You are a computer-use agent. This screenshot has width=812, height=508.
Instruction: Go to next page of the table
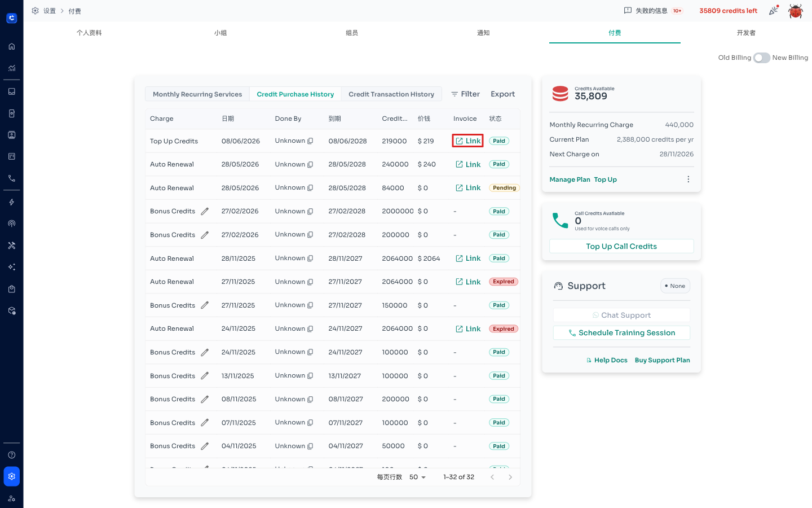coord(510,477)
